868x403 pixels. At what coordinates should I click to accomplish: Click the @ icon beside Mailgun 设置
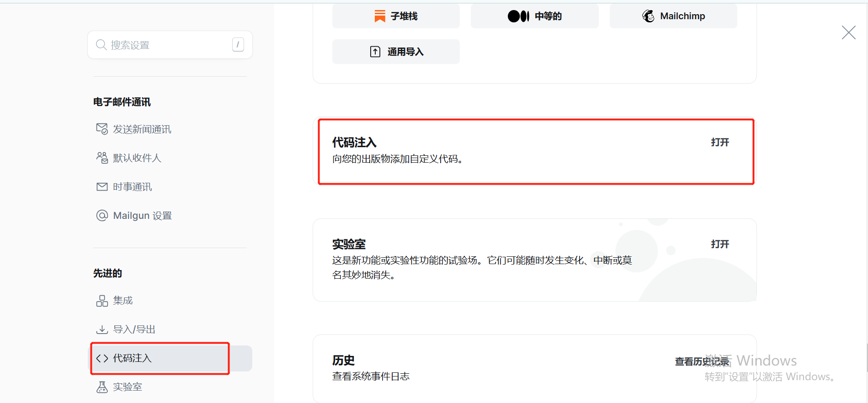(x=102, y=215)
